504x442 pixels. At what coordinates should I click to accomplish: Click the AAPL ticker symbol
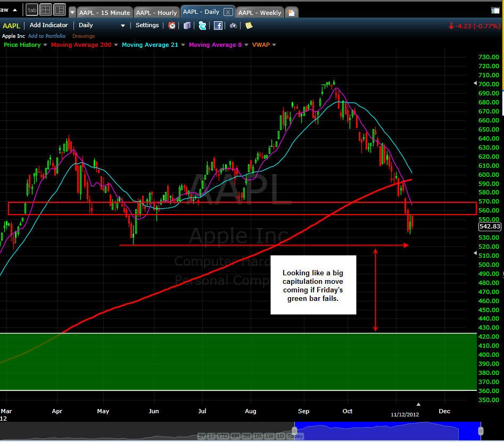[11, 26]
